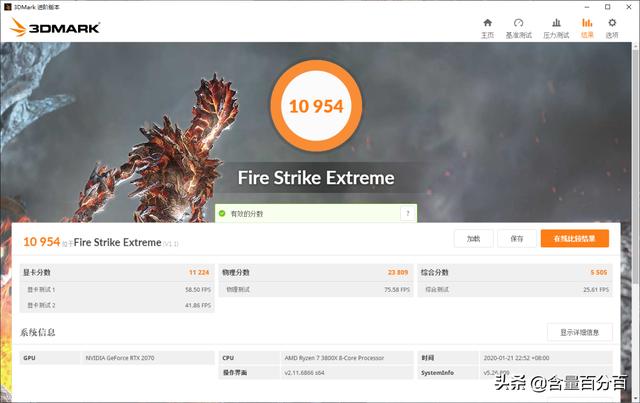Click the 41.86 FPS graphics test 2 value
The height and width of the screenshot is (403, 640).
[x=198, y=305]
